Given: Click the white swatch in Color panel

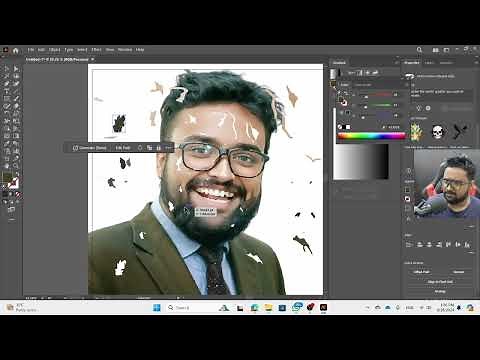Looking at the screenshot, I should pyautogui.click(x=348, y=127).
